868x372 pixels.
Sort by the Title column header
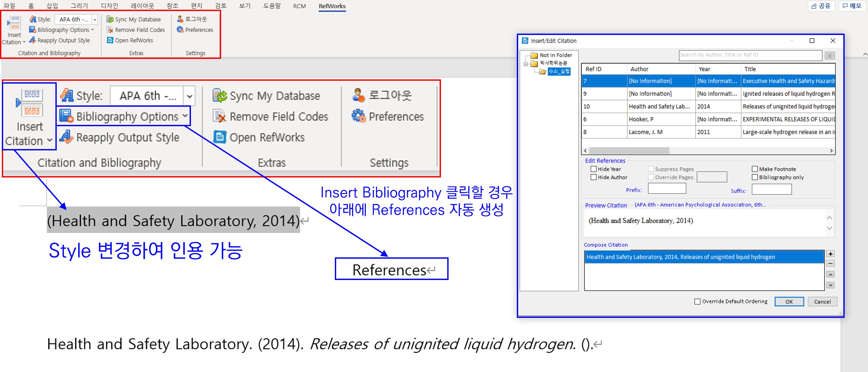pos(788,69)
